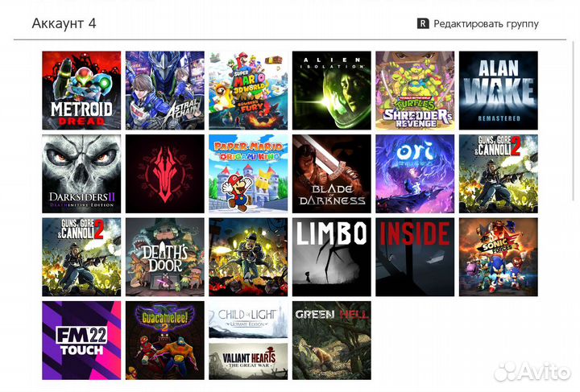Select Super Mario 3D World + Bowser's Fury
The width and height of the screenshot is (580, 392).
248,90
